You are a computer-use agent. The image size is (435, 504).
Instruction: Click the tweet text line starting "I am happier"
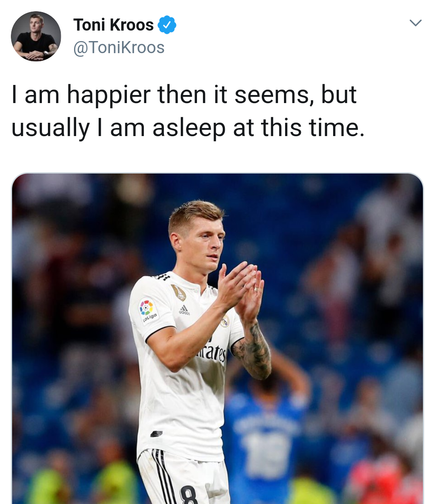tap(184, 95)
